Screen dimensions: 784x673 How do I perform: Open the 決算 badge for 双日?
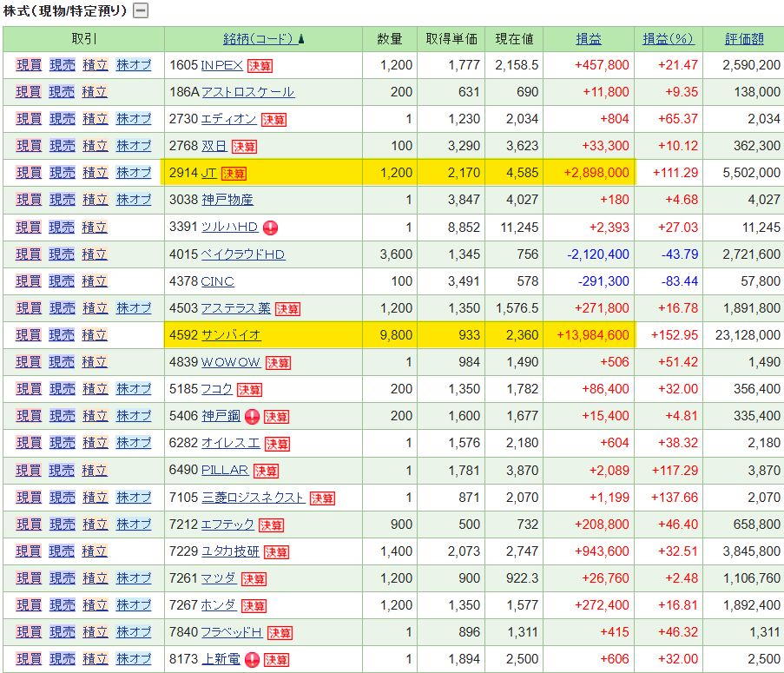point(245,147)
